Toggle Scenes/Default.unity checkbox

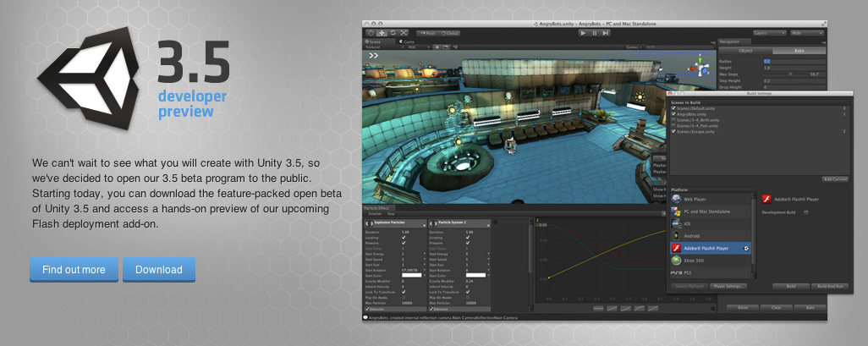coord(673,108)
